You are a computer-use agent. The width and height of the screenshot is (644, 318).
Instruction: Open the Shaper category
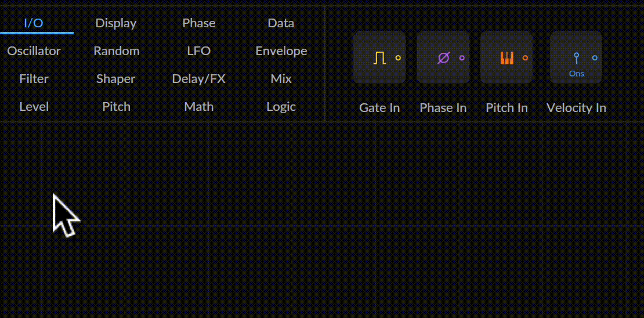tap(116, 79)
